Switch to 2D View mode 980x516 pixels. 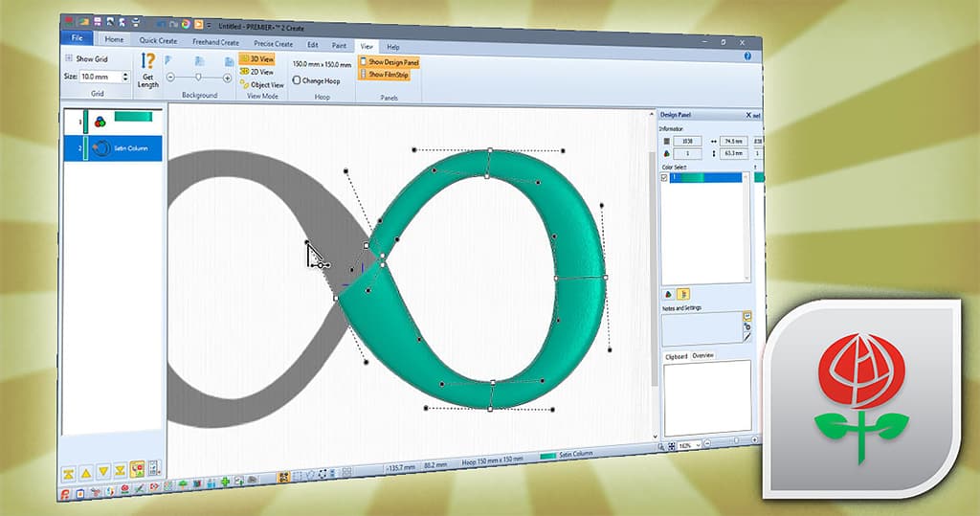click(x=260, y=72)
